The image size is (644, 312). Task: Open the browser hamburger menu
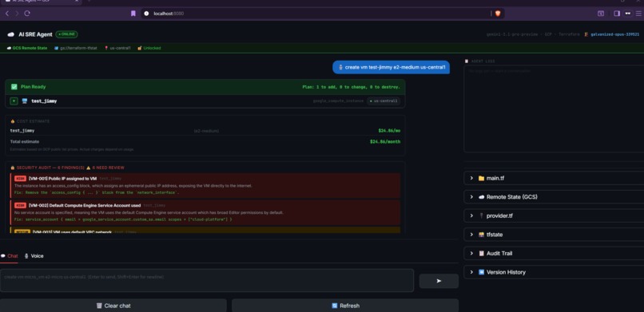click(x=638, y=14)
